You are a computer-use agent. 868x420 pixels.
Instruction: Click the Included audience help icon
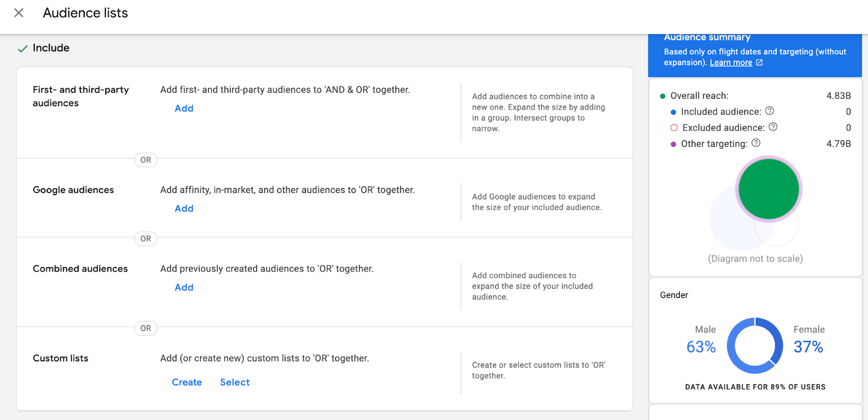pyautogui.click(x=769, y=111)
